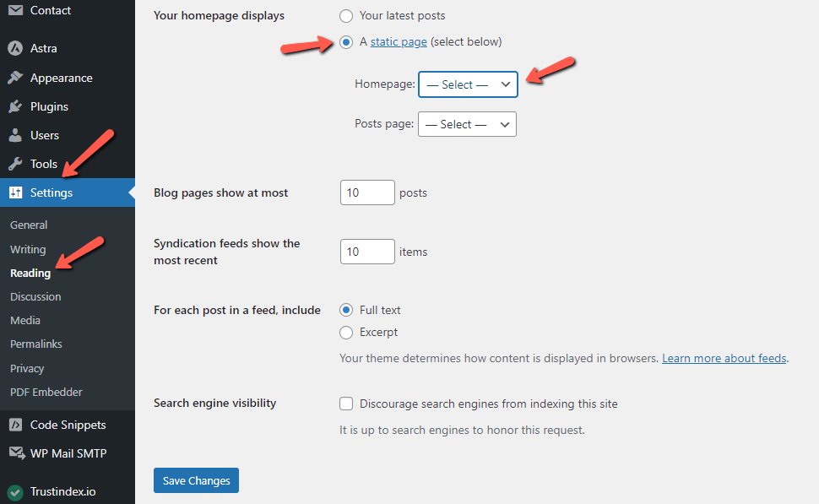
Task: Open the Plugins plug icon
Action: pos(16,106)
